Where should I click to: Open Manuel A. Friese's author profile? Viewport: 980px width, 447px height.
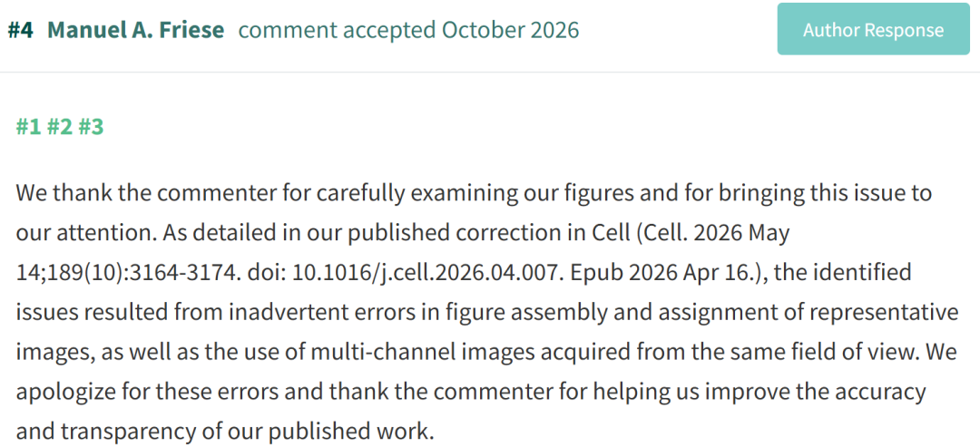pos(135,30)
